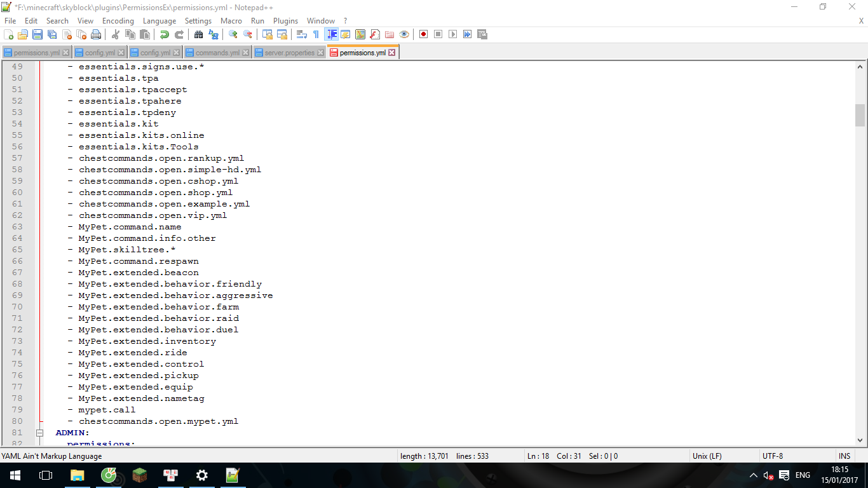Click line number 63 in the margin
Viewport: 868px width, 488px height.
coord(17,227)
